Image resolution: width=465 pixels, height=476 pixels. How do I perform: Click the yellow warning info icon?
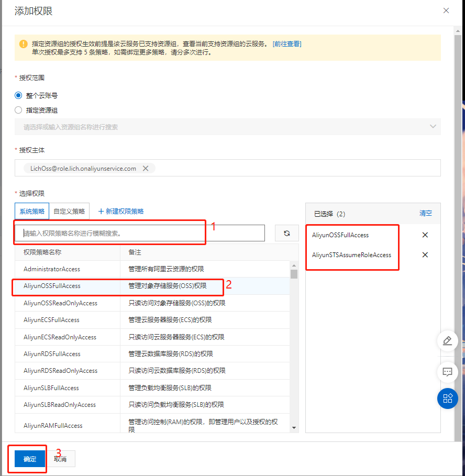coord(24,44)
